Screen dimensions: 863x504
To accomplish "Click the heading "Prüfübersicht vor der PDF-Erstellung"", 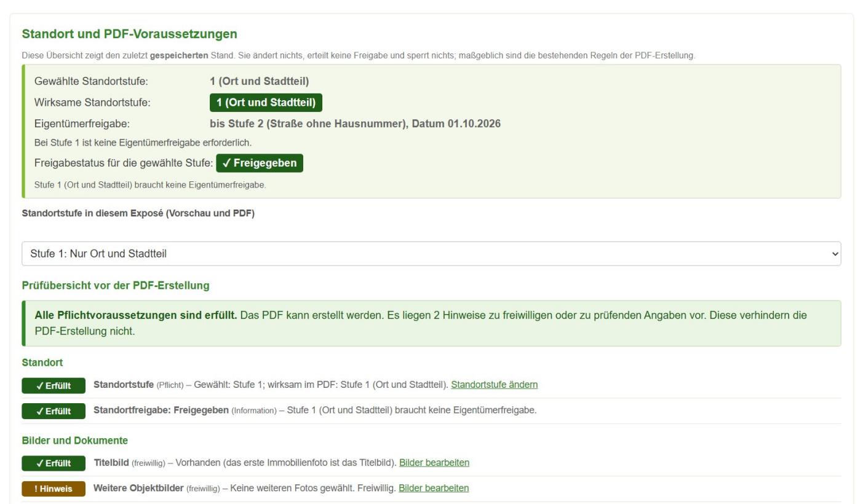I will (x=116, y=286).
